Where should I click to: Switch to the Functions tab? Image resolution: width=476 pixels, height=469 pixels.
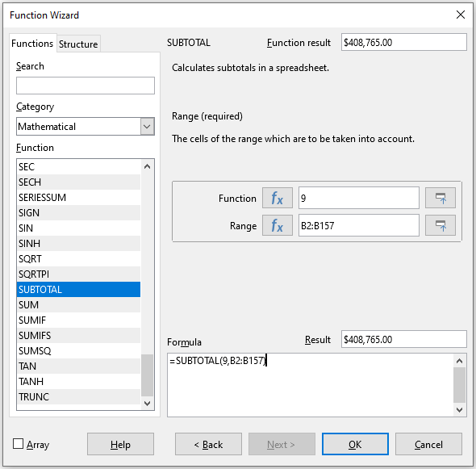tap(32, 44)
